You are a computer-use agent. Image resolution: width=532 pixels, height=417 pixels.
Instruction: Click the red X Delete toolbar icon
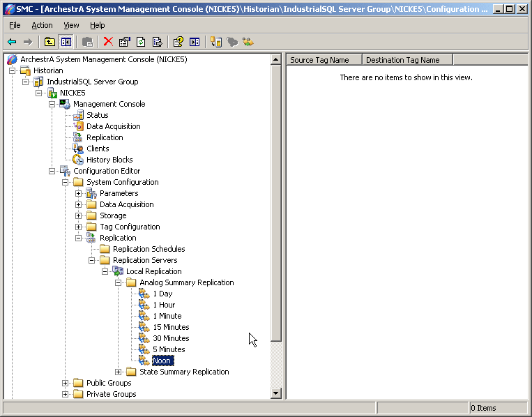(108, 42)
